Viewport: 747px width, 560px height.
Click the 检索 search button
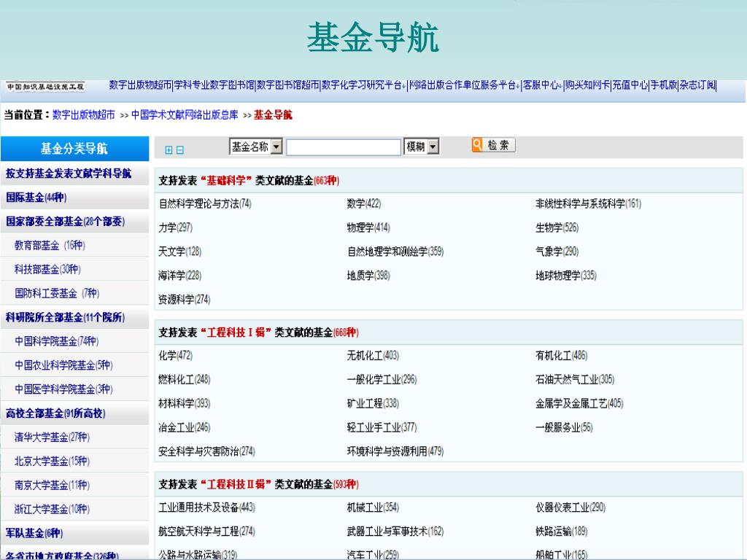click(494, 146)
